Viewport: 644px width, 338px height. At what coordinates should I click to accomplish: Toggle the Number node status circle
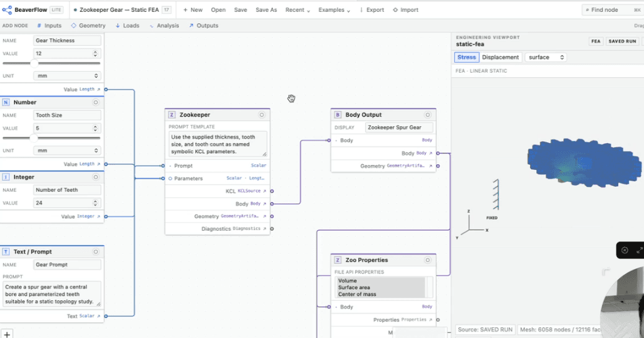click(x=96, y=102)
